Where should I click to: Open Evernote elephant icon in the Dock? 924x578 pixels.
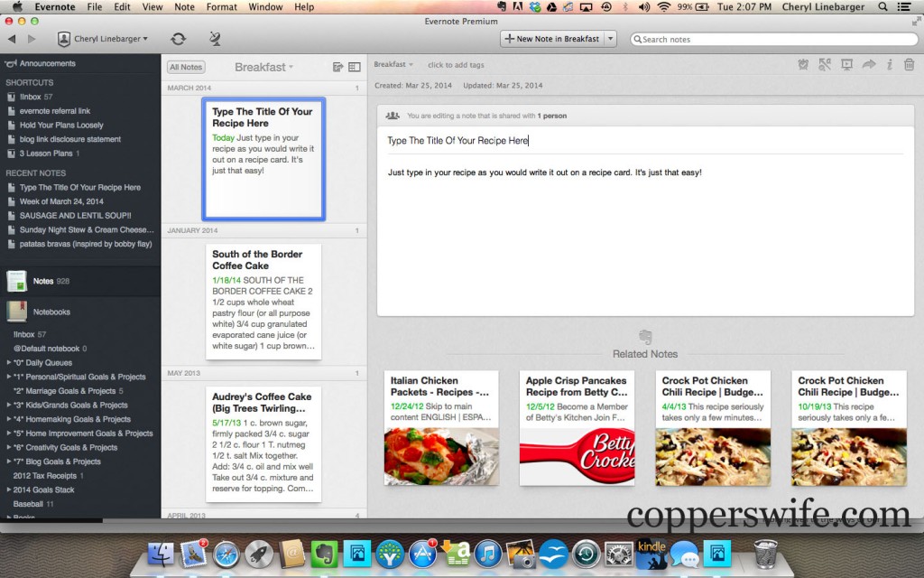(x=324, y=555)
